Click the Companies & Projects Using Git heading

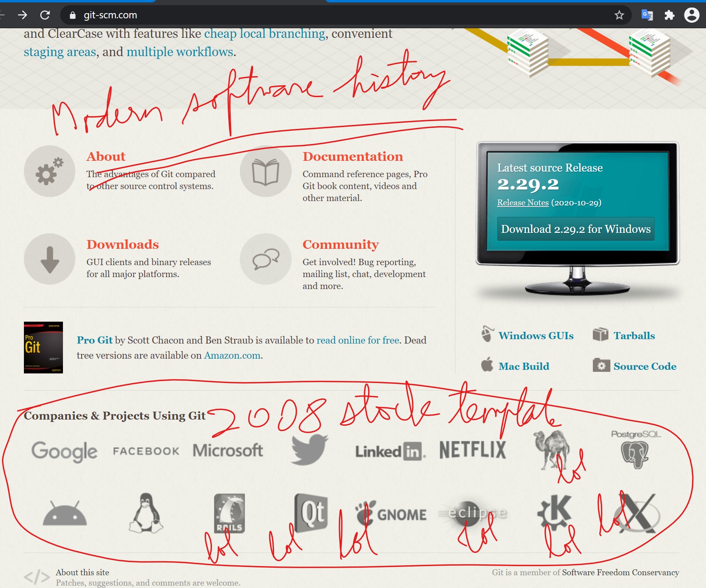tap(115, 416)
